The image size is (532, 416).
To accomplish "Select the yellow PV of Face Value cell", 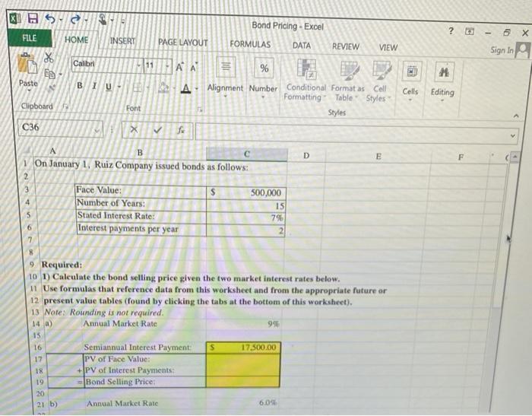I will (x=243, y=359).
